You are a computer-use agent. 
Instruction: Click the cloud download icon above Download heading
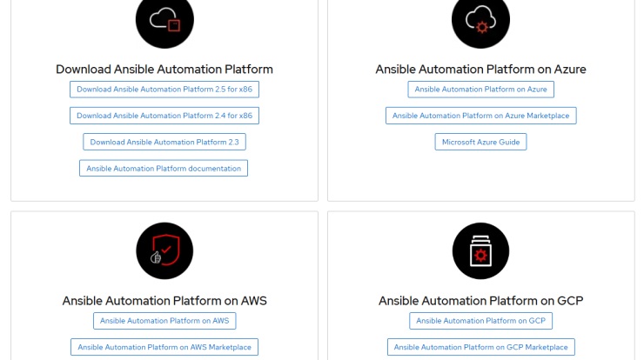tap(164, 20)
